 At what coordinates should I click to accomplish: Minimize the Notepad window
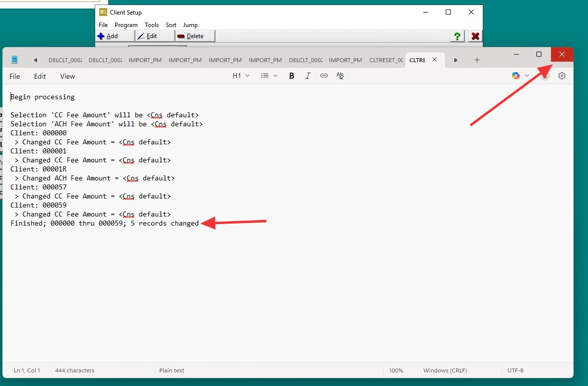coord(516,54)
